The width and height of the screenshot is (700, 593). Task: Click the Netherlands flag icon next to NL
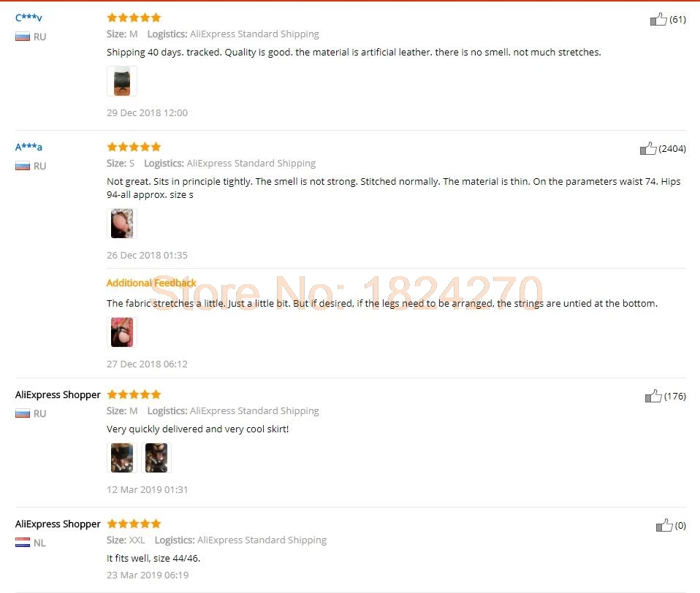click(x=23, y=543)
